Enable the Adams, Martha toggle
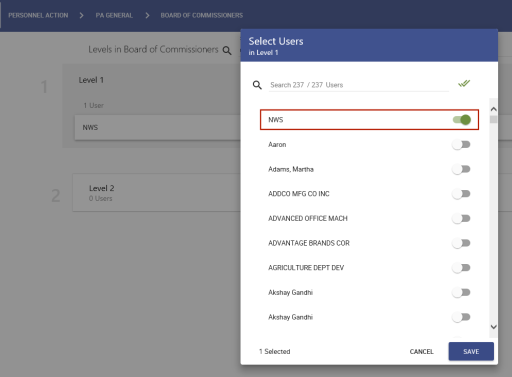Image resolution: width=512 pixels, height=377 pixels. click(x=461, y=169)
